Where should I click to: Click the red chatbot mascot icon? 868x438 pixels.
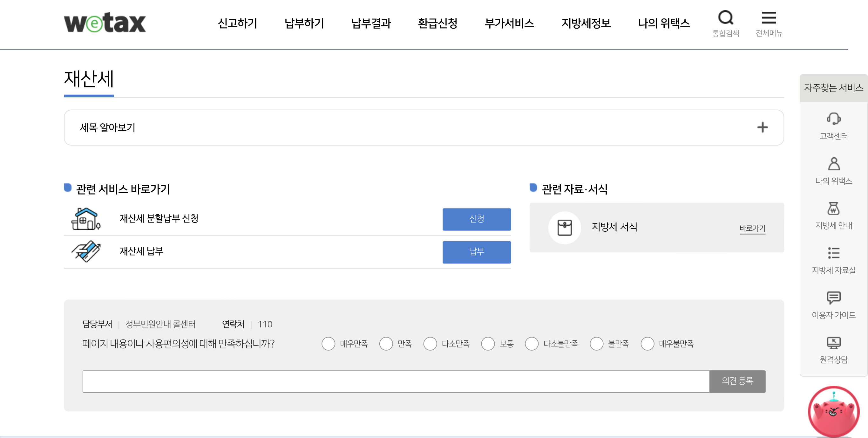[x=833, y=412]
